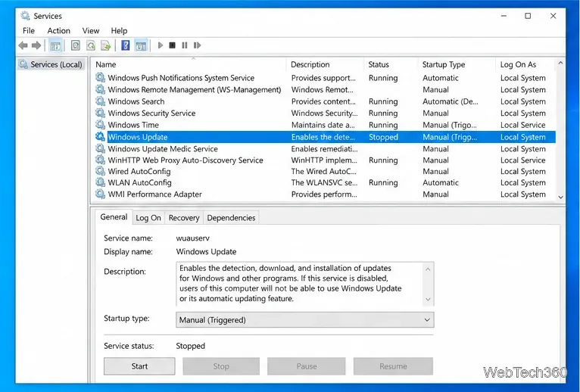580x392 pixels.
Task: Open the Startup type dropdown
Action: pos(305,320)
